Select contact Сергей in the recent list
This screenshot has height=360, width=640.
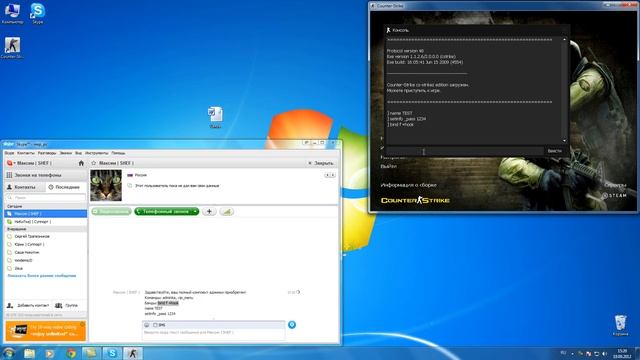pyautogui.click(x=45, y=236)
